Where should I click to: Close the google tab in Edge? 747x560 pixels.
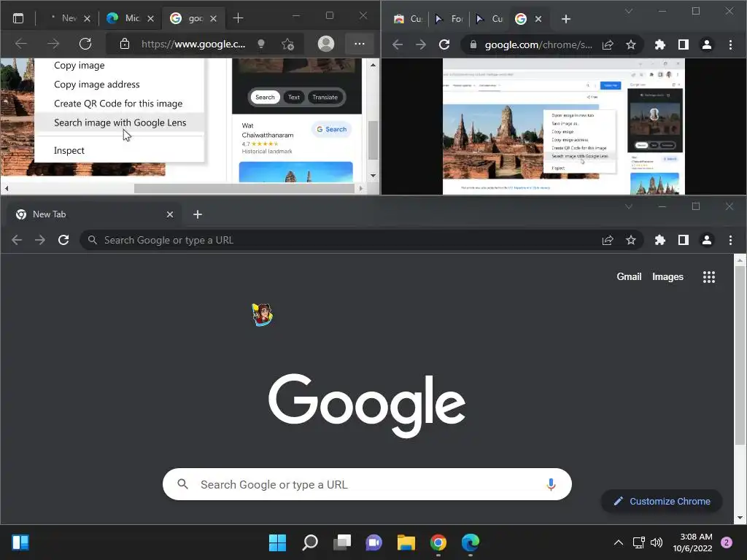214,18
